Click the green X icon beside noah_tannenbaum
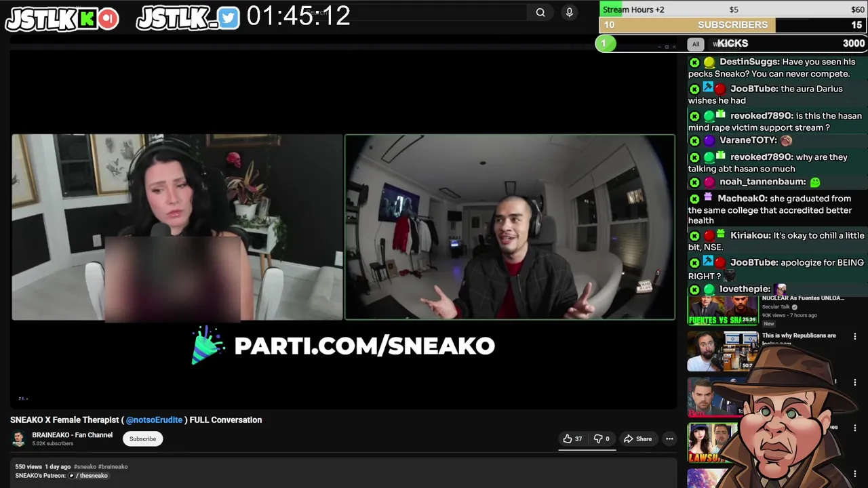The height and width of the screenshot is (488, 868). coord(694,182)
